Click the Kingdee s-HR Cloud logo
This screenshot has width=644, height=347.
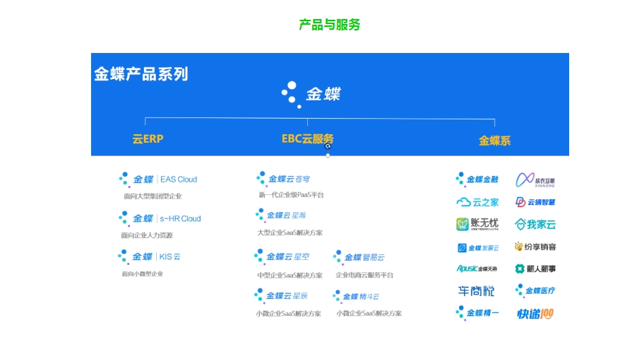(x=160, y=218)
